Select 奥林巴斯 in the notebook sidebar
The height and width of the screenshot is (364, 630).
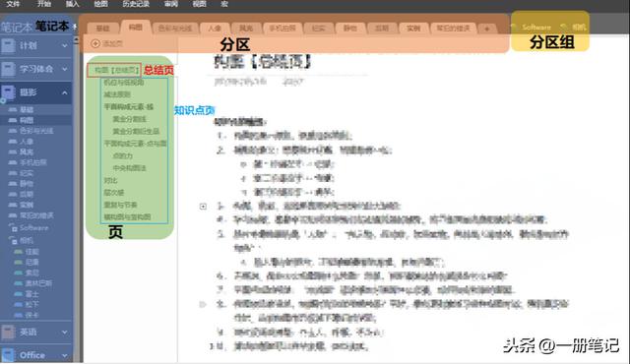coord(38,283)
